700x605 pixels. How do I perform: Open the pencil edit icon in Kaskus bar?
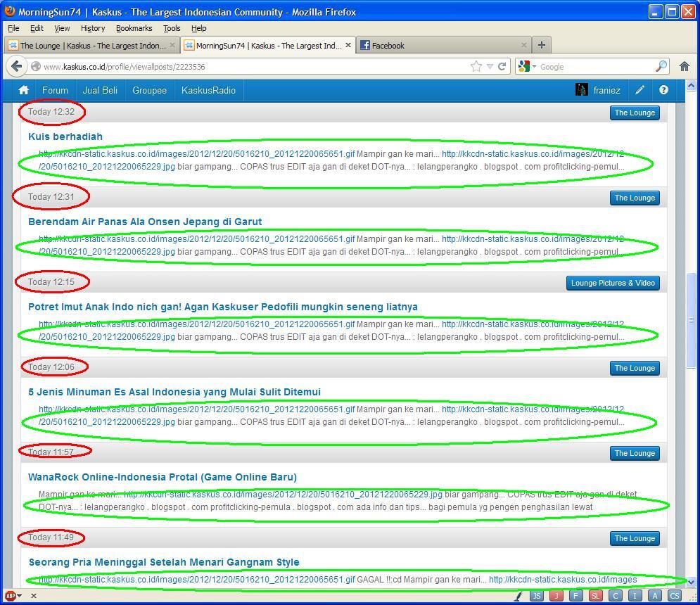click(x=639, y=90)
